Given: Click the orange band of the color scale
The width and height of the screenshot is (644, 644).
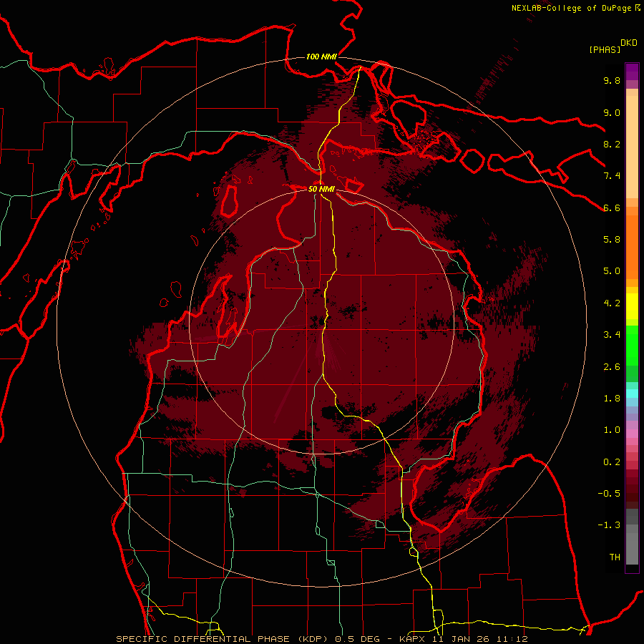Looking at the screenshot, I should click(x=632, y=246).
